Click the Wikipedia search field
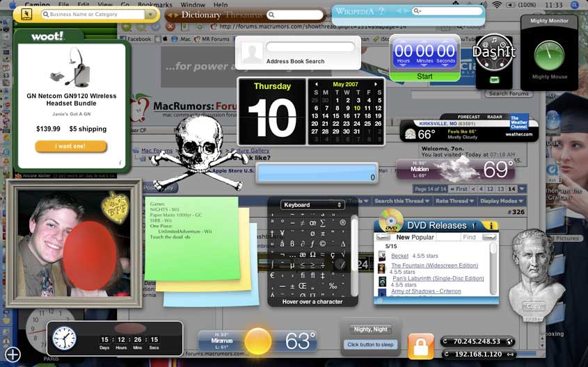Screen dimensions: 588x367 click(447, 11)
